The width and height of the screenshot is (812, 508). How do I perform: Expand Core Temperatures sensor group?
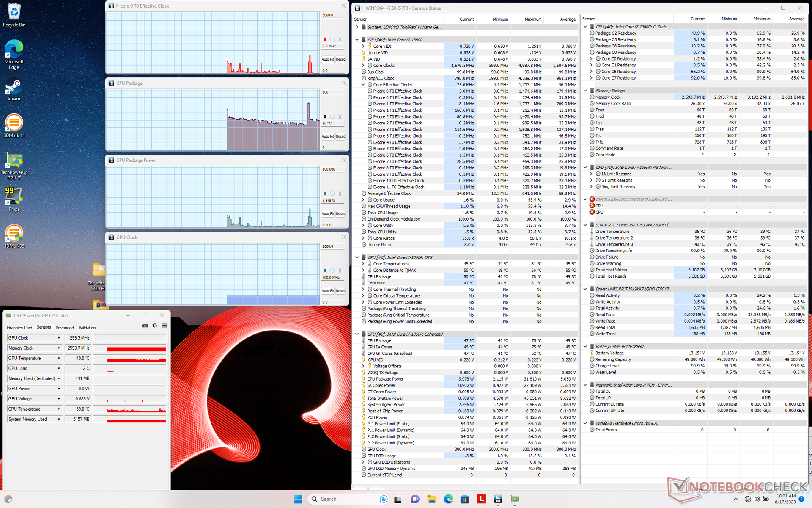click(x=363, y=264)
